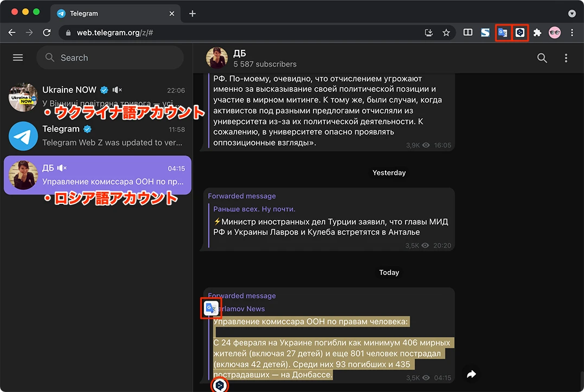Open the Varlamov News forwarded source link
The image size is (584, 392).
240,309
